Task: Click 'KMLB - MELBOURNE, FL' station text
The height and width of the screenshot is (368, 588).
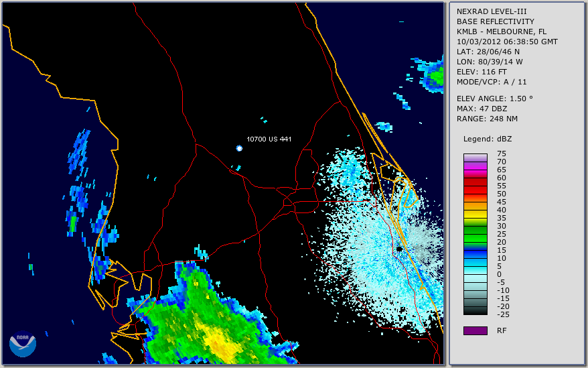Action: [502, 32]
